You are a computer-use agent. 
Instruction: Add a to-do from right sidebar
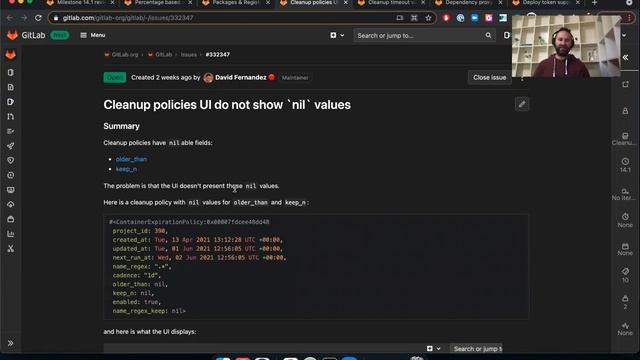[x=625, y=84]
